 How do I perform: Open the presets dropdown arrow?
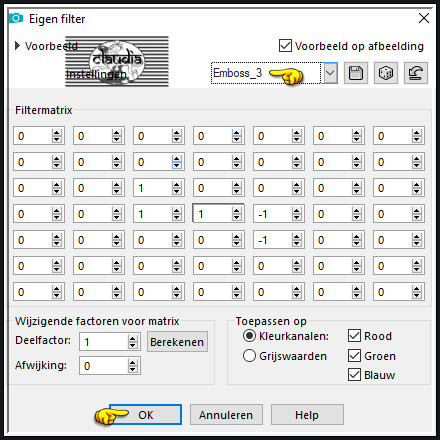pos(330,73)
